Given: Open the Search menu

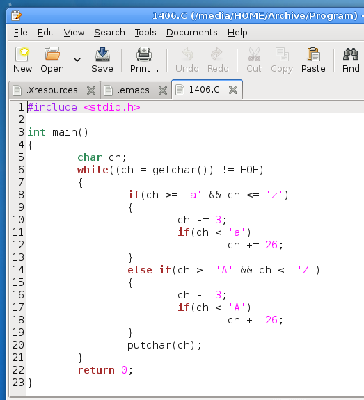Looking at the screenshot, I should [x=109, y=32].
